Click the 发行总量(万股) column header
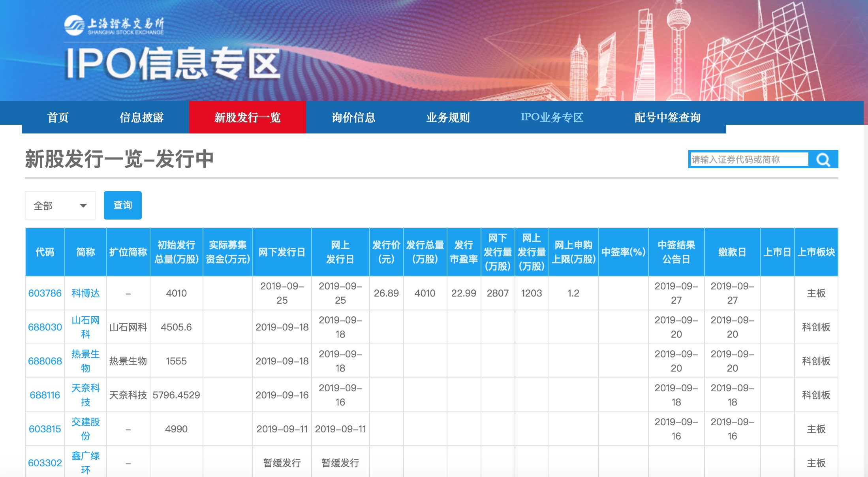Screen dimensions: 868x477 click(425, 252)
